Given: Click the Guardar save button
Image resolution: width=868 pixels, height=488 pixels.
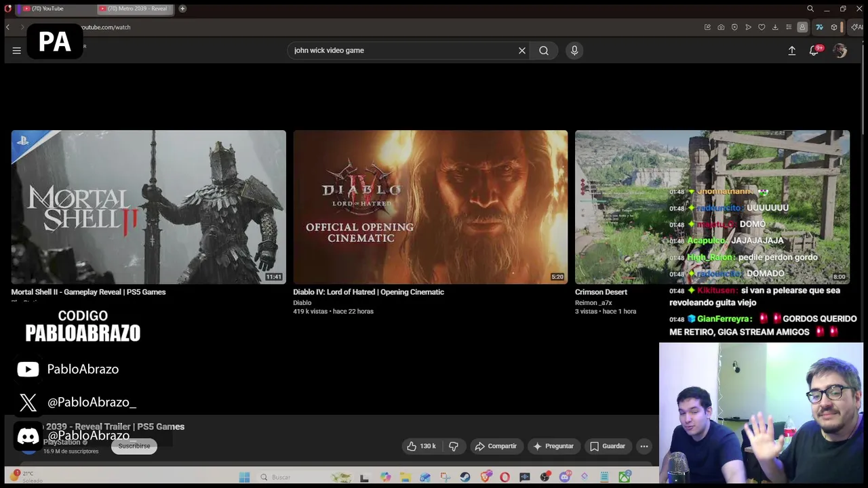Looking at the screenshot, I should tap(608, 446).
